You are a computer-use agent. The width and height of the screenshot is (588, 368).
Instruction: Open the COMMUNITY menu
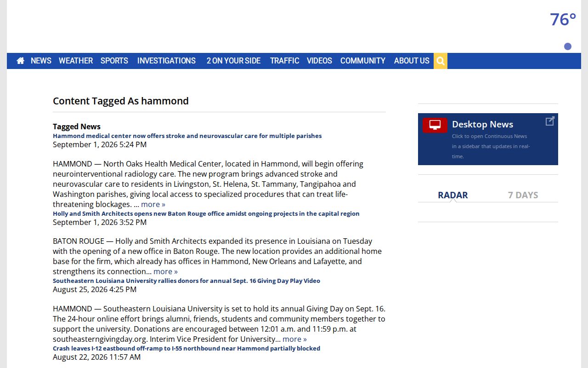[x=363, y=61]
